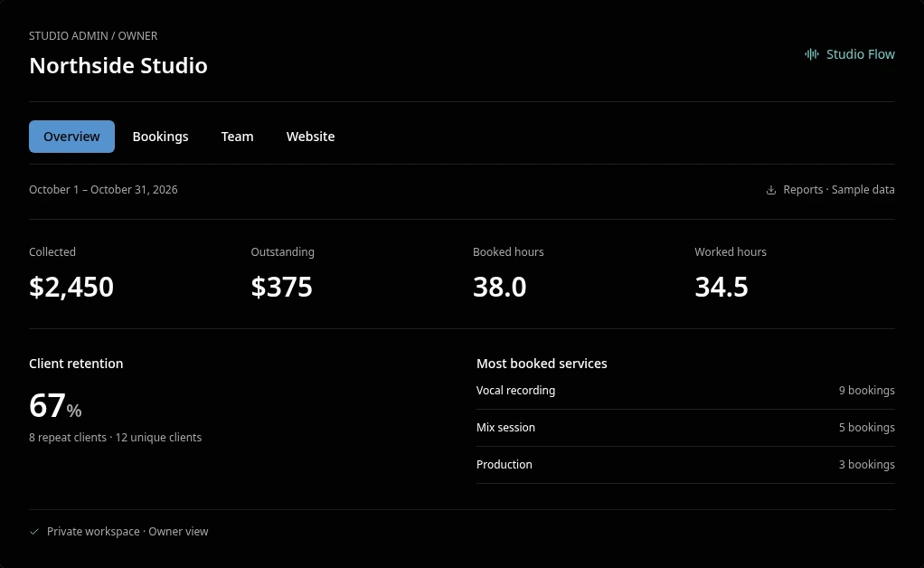The height and width of the screenshot is (568, 924).
Task: Click the Collected label
Action: pyautogui.click(x=52, y=252)
